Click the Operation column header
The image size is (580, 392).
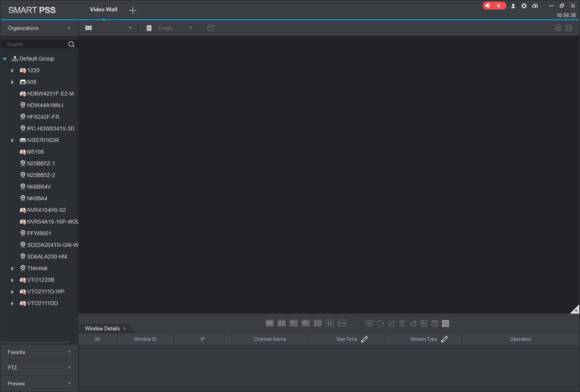(521, 339)
